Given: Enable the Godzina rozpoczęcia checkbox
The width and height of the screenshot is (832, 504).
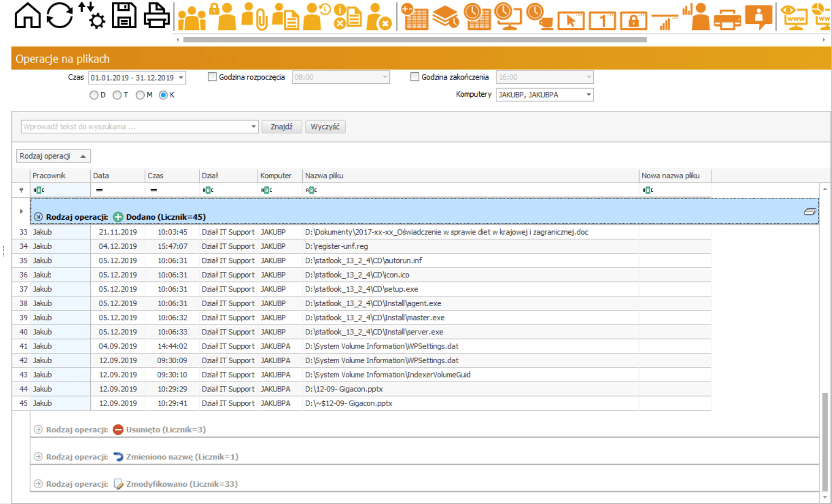Looking at the screenshot, I should click(212, 77).
